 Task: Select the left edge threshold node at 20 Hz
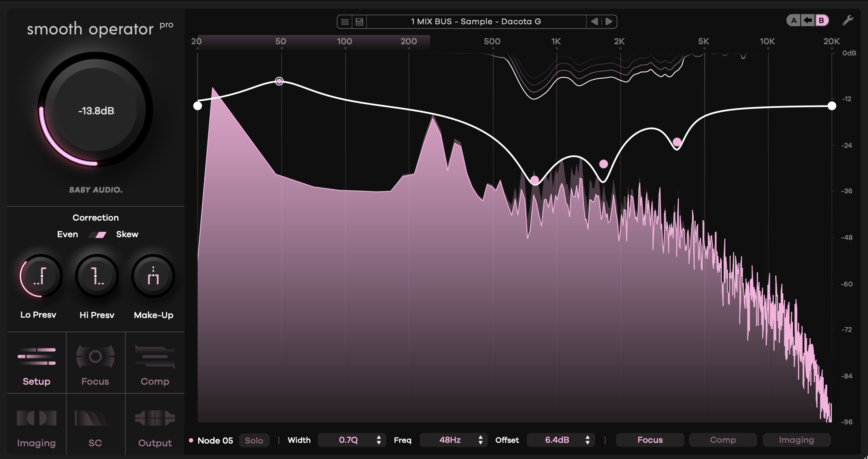click(x=197, y=106)
